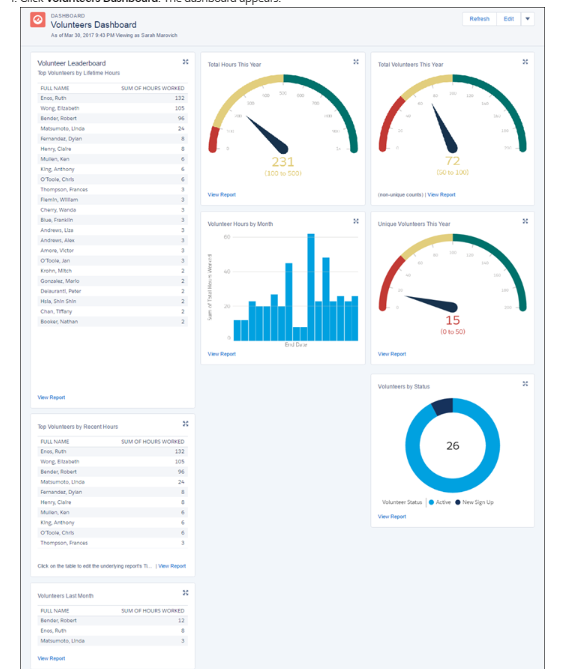Image resolution: width=571 pixels, height=669 pixels.
Task: Click Fernandez, Dylan row in Volunteer Leaderboard
Action: (113, 139)
